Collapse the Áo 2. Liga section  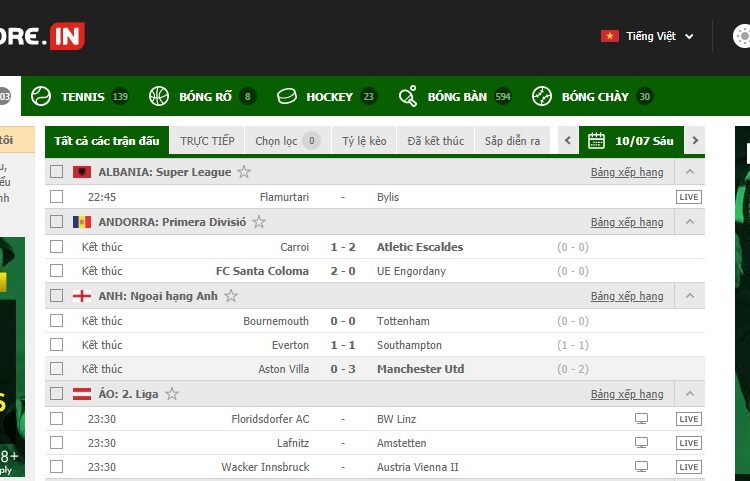pyautogui.click(x=690, y=394)
